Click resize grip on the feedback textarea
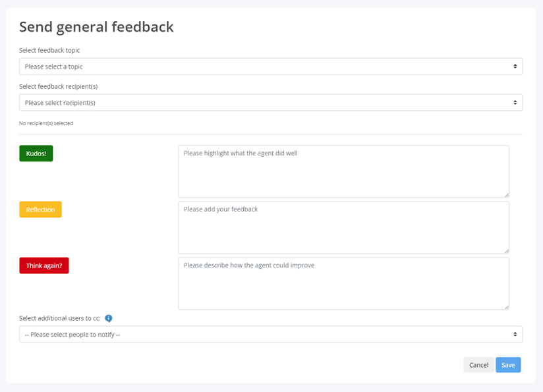This screenshot has width=543, height=392. [x=506, y=250]
